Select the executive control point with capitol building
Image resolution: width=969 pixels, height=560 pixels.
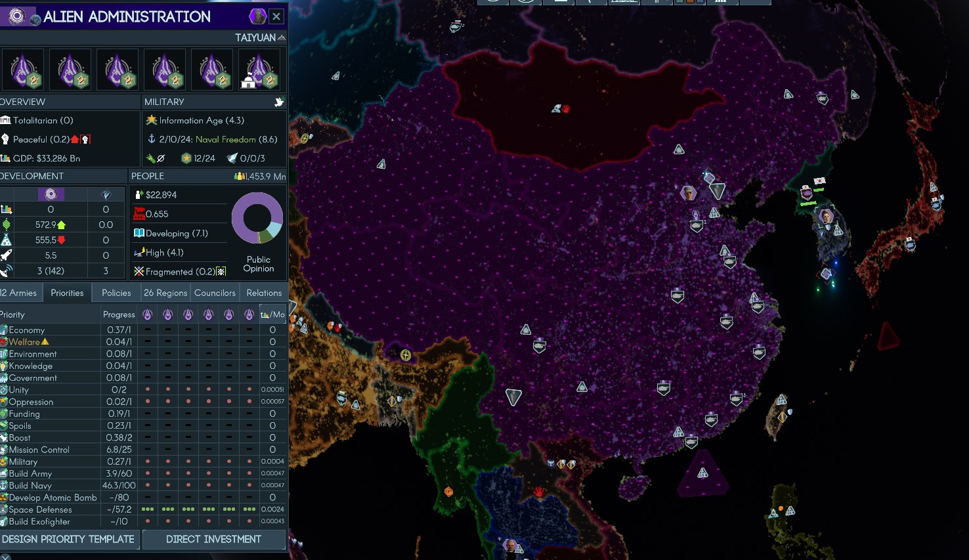259,70
